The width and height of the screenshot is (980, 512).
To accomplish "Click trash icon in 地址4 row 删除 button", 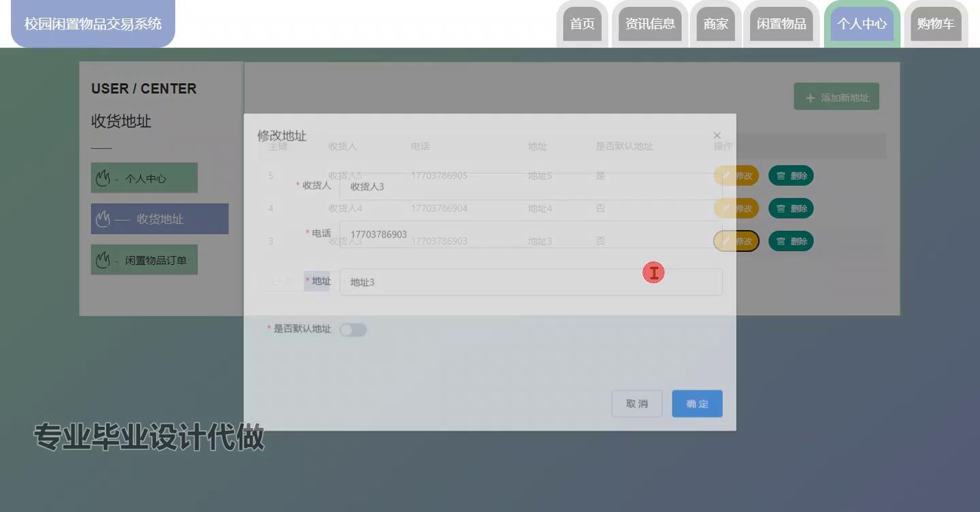I will (781, 208).
